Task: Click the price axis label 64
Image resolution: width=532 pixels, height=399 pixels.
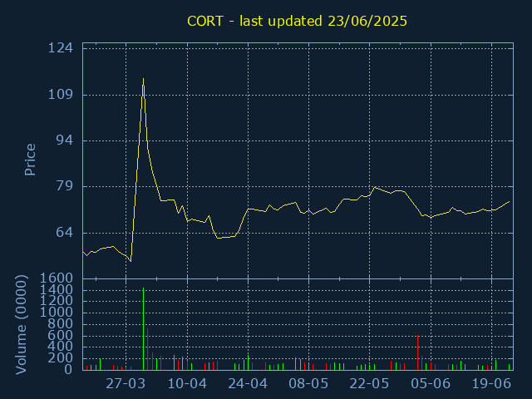Action: (65, 233)
